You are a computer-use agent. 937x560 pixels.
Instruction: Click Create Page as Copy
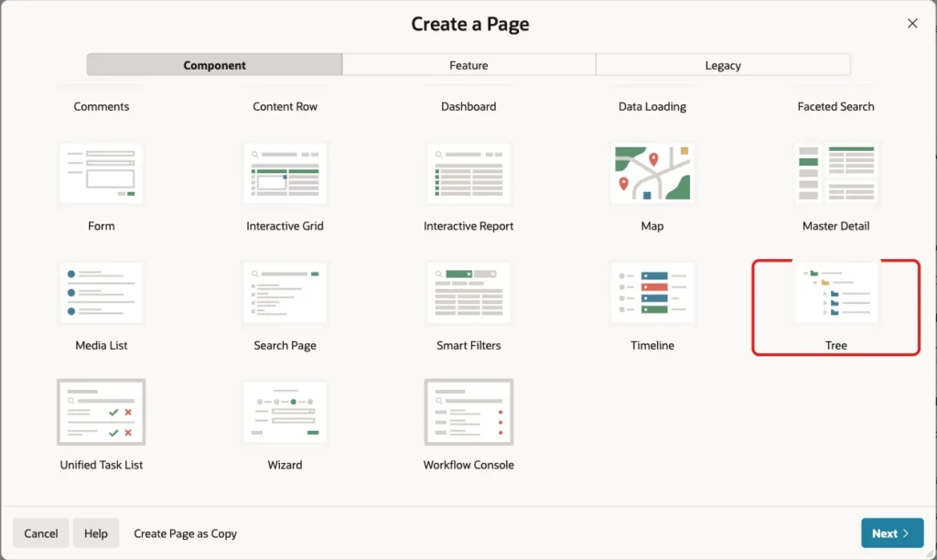click(185, 533)
